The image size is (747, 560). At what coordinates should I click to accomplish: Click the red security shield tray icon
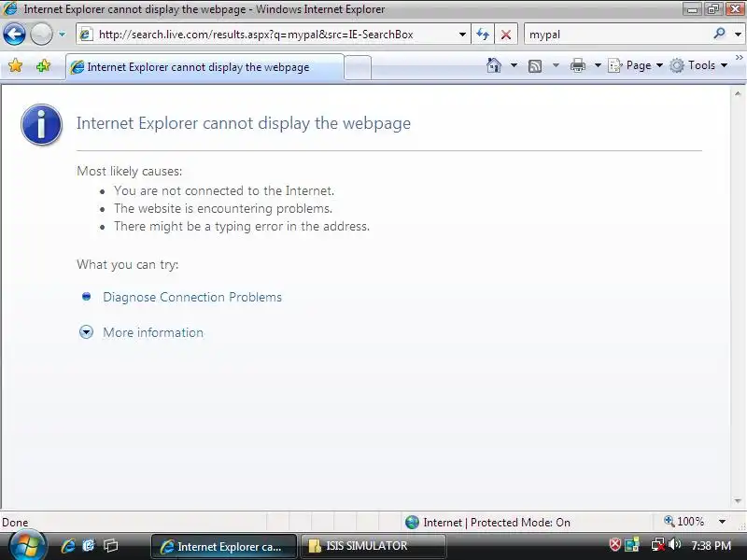[615, 544]
